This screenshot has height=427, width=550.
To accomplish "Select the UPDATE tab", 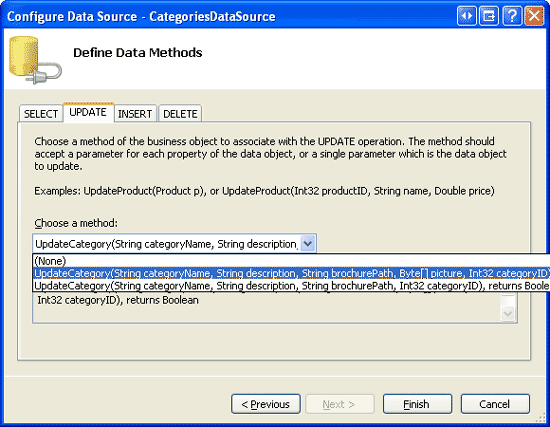I will point(88,112).
